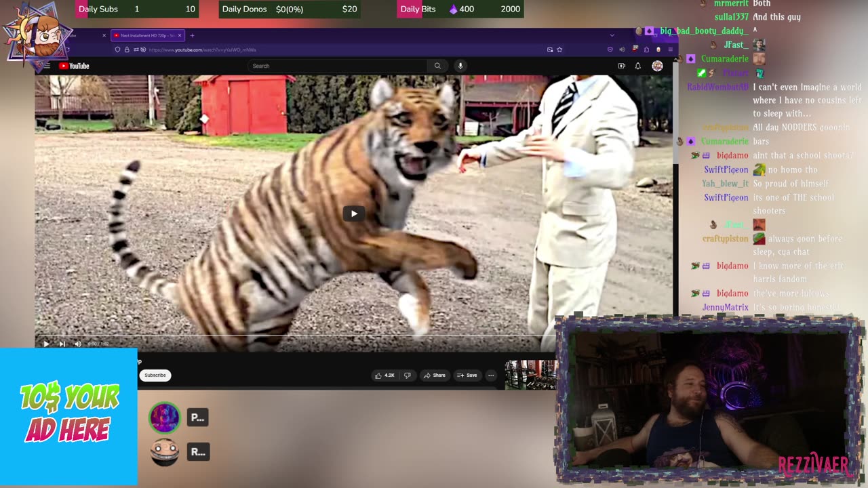
Task: Skip to next video in player controls
Action: (x=62, y=344)
